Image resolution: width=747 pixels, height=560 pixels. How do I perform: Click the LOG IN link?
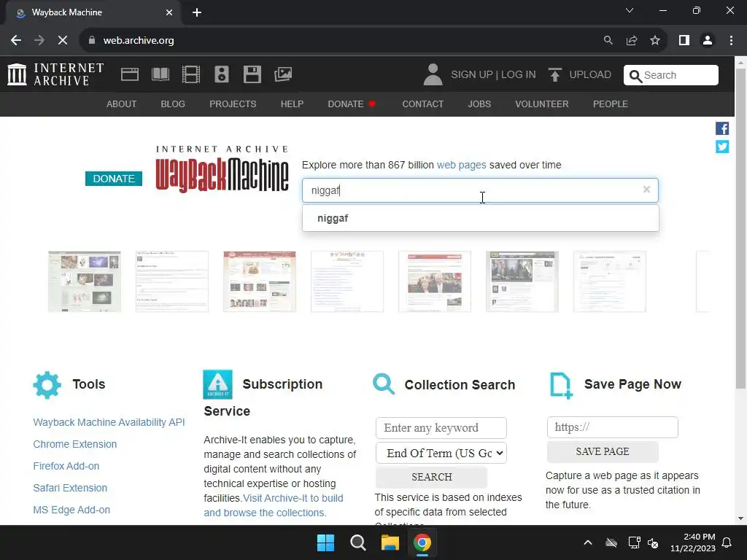point(519,75)
